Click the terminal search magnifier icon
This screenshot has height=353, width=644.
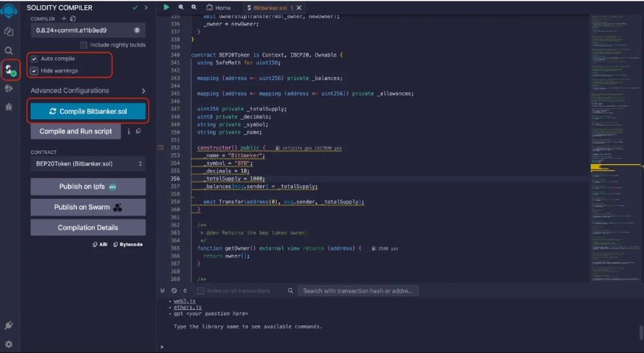pos(290,290)
